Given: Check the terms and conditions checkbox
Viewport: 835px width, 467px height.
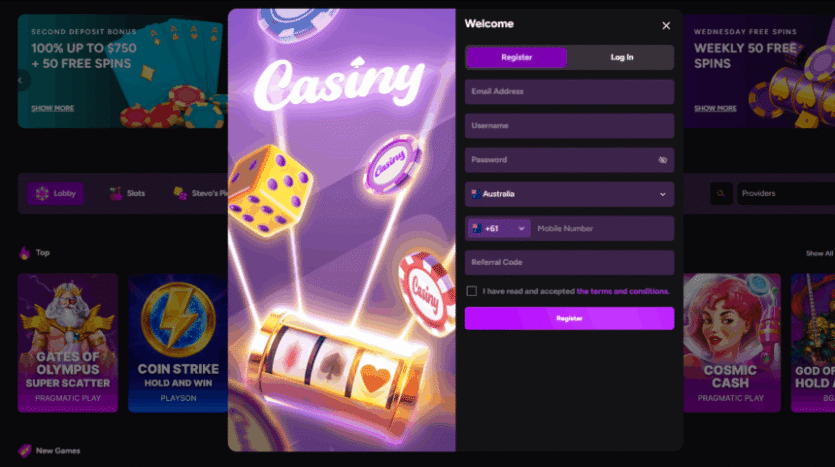Looking at the screenshot, I should pyautogui.click(x=471, y=291).
